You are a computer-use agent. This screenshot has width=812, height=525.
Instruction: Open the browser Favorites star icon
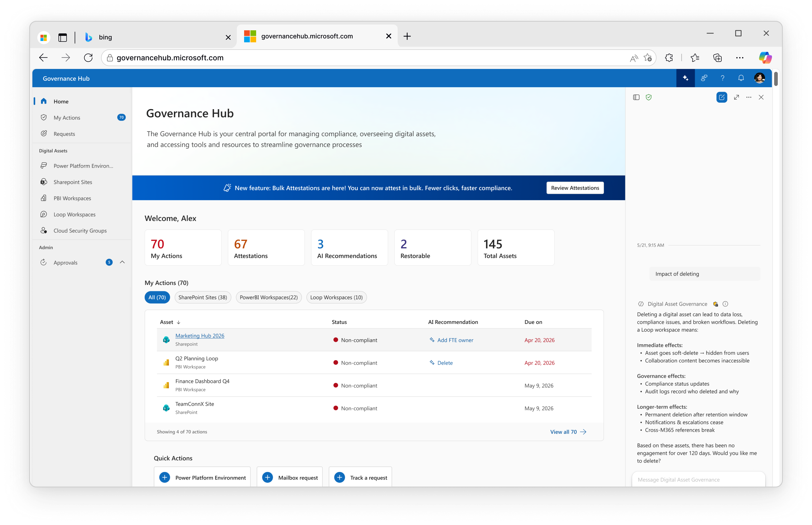(x=695, y=58)
